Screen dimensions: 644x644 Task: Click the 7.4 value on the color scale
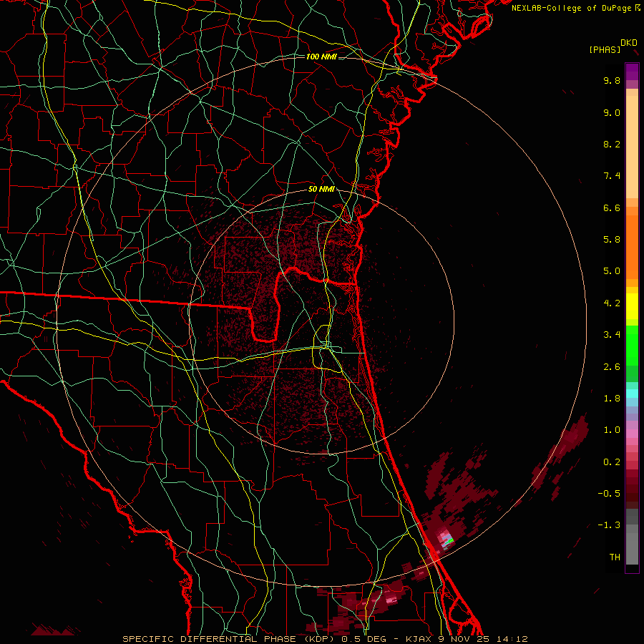coord(612,176)
